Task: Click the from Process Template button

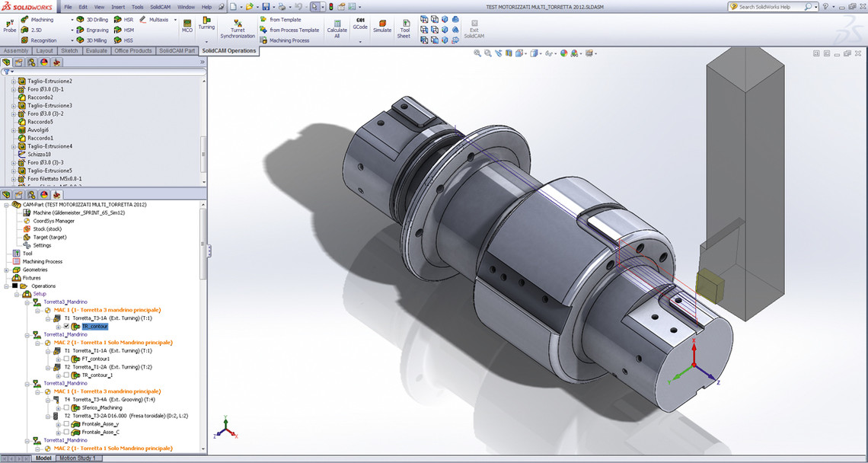Action: pos(290,30)
